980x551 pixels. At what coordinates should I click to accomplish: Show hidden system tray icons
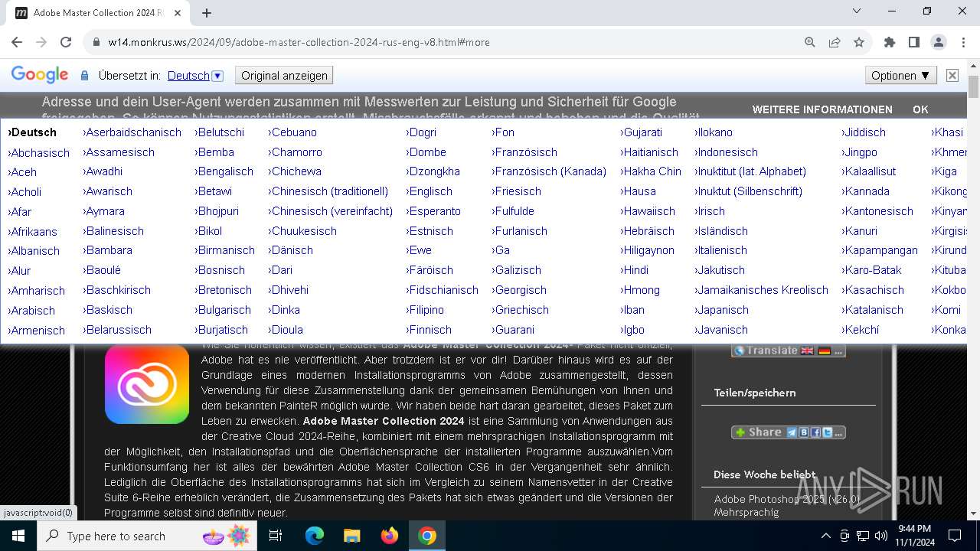click(825, 536)
